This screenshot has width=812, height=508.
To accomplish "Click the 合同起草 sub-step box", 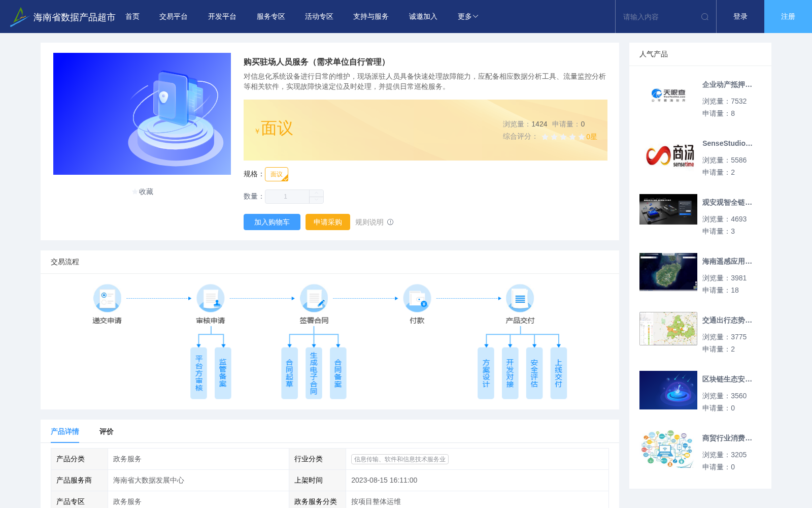I will [289, 373].
